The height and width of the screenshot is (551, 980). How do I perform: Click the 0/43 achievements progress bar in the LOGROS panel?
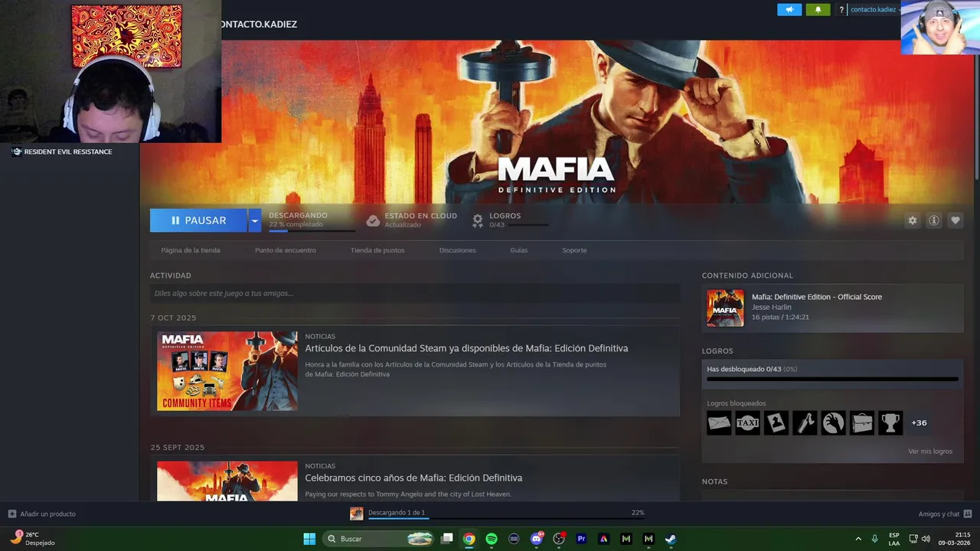[832, 379]
